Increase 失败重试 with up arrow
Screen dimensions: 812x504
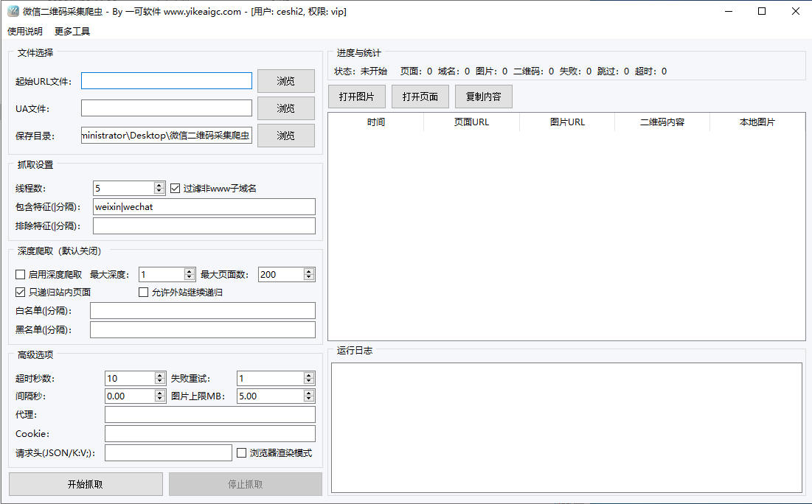(309, 375)
